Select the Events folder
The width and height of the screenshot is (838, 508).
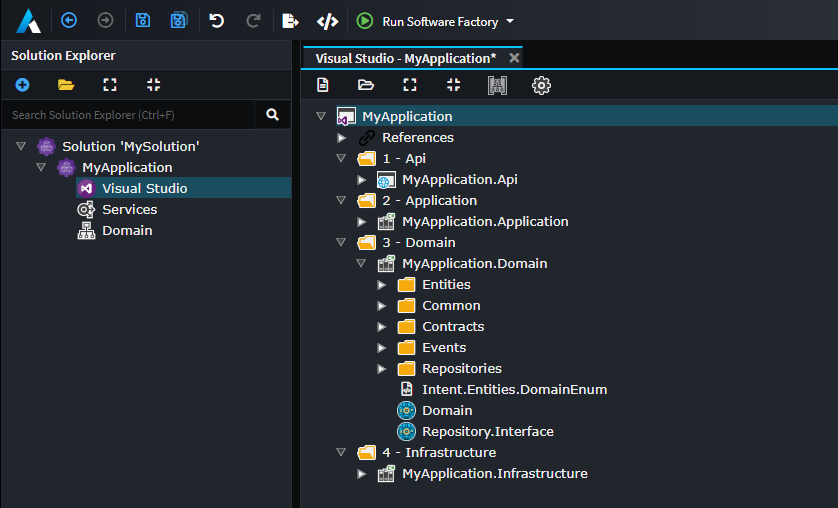(x=444, y=347)
